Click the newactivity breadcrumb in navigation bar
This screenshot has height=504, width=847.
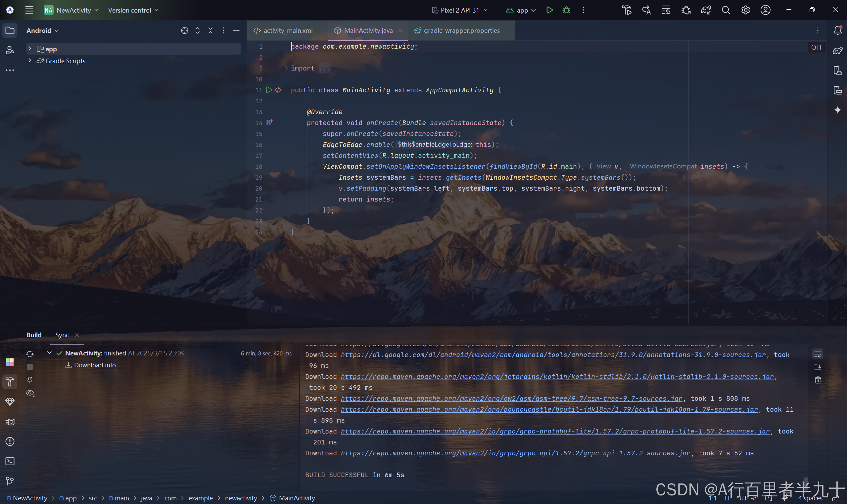pos(241,498)
